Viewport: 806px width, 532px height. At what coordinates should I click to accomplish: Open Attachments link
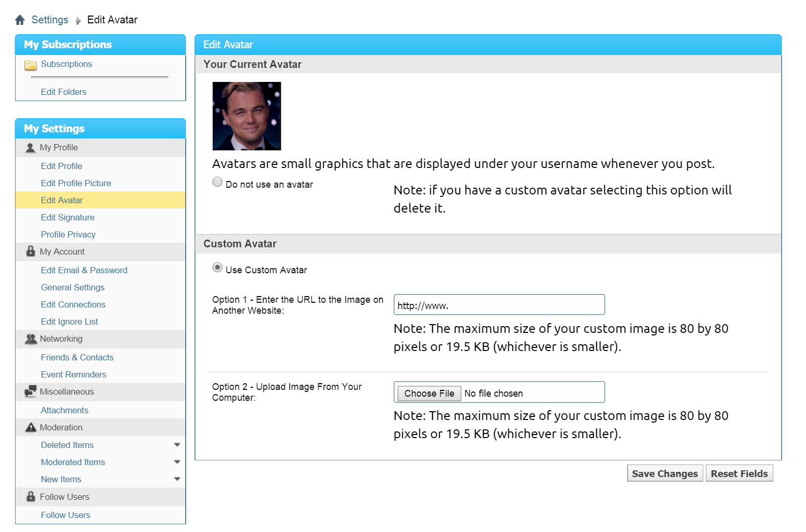(x=65, y=410)
